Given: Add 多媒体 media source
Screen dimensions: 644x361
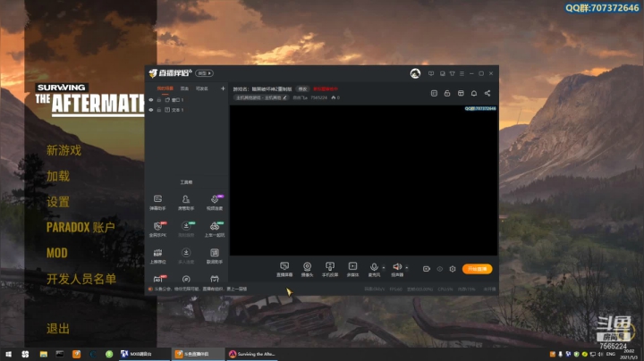Looking at the screenshot, I should point(352,269).
